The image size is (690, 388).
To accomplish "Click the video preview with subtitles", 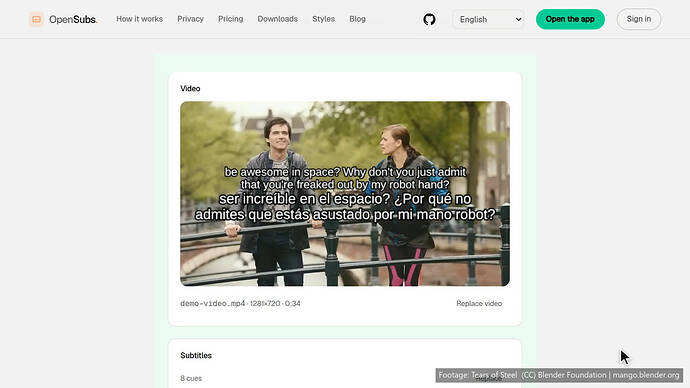I will click(x=345, y=194).
